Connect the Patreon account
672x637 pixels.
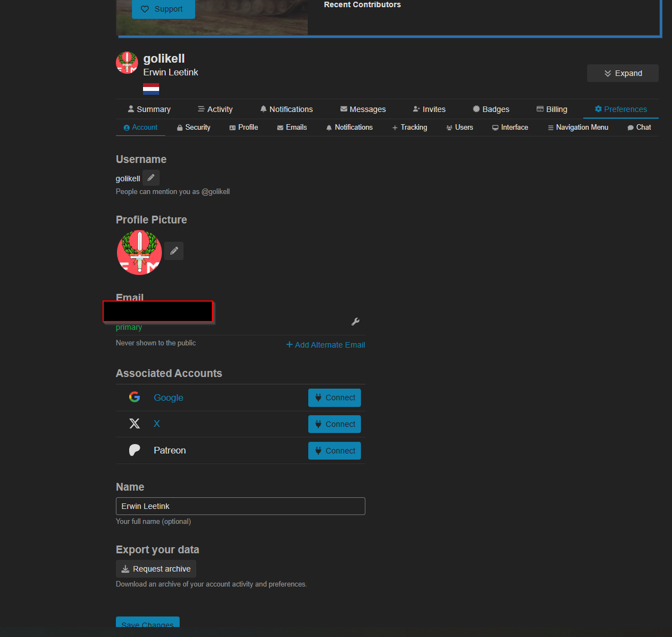tap(334, 451)
